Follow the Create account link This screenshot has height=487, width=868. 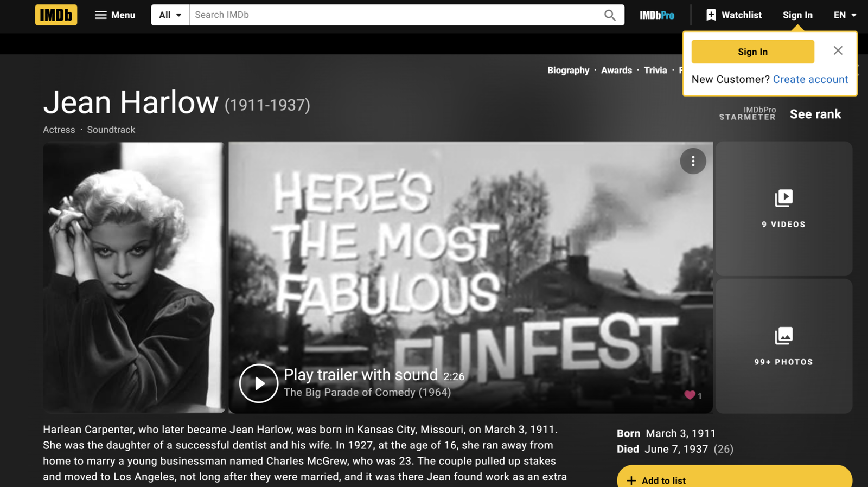tap(810, 79)
